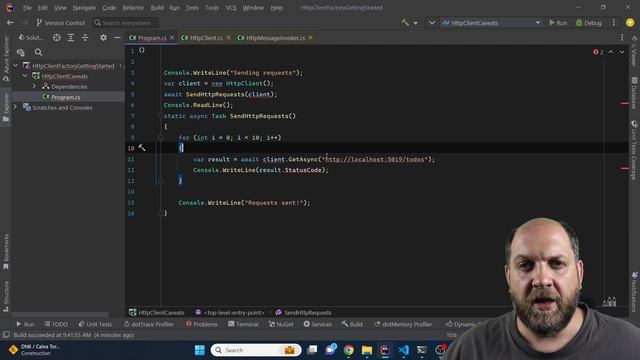Viewport: 640px width, 360px height.
Task: Collapse HttpClientCaveats project node
Action: [x=25, y=76]
